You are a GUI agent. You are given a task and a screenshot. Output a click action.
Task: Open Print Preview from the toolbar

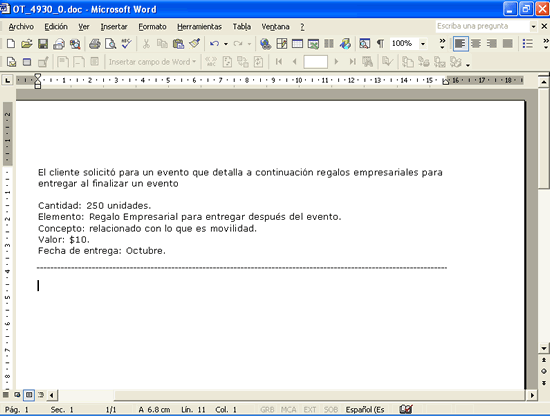110,44
